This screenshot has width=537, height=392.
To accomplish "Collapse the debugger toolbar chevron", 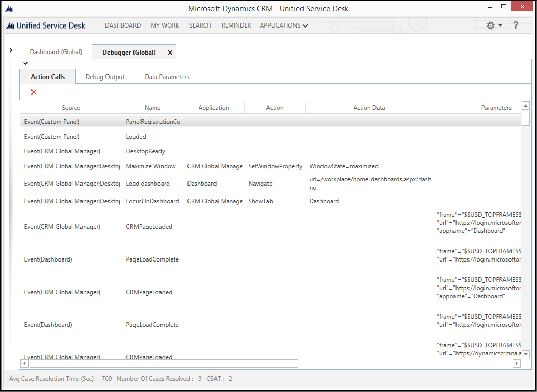I will tap(25, 63).
